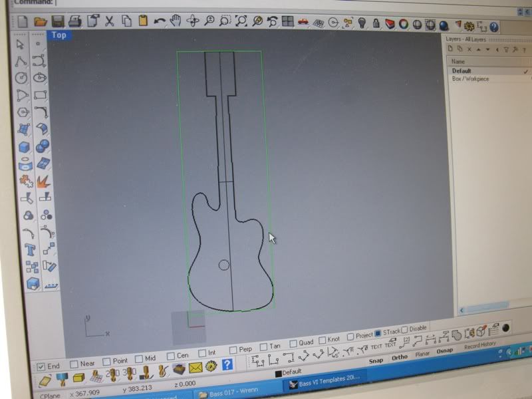532x399 pixels.
Task: Click the Command input field
Action: [x=285, y=3]
